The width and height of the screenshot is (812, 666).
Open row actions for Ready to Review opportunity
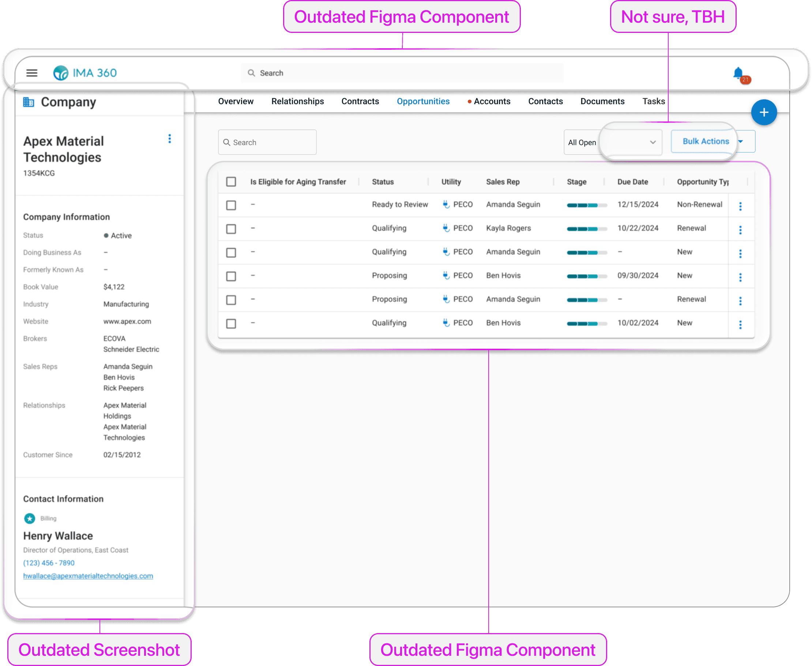point(740,206)
